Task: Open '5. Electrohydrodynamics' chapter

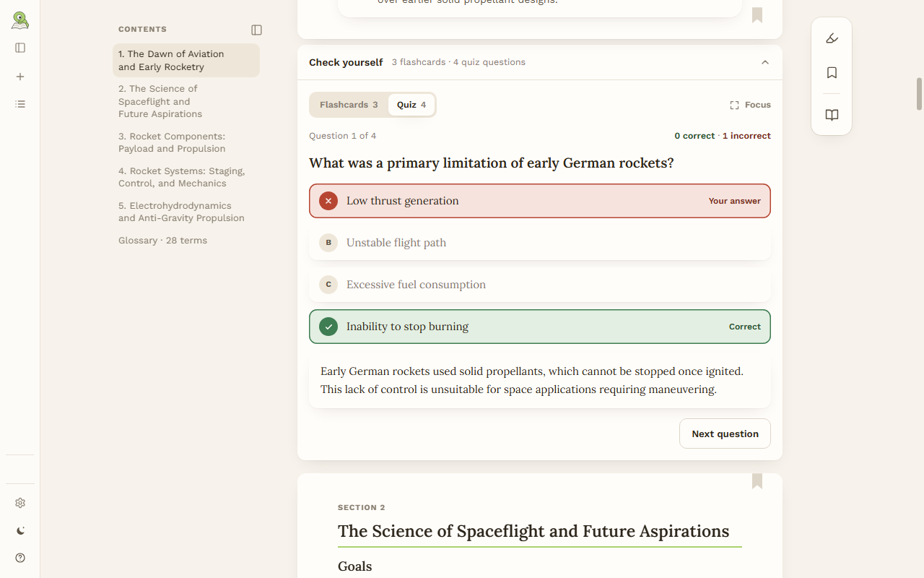Action: pos(186,212)
